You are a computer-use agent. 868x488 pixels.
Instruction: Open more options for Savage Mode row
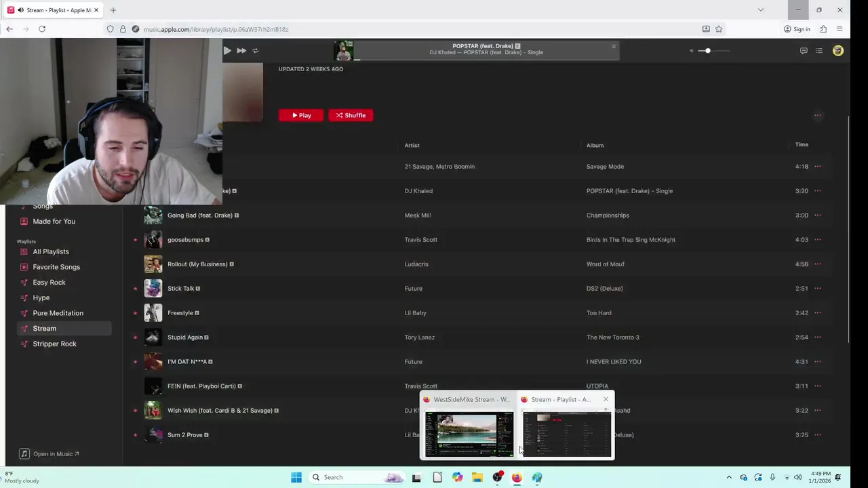coord(818,167)
